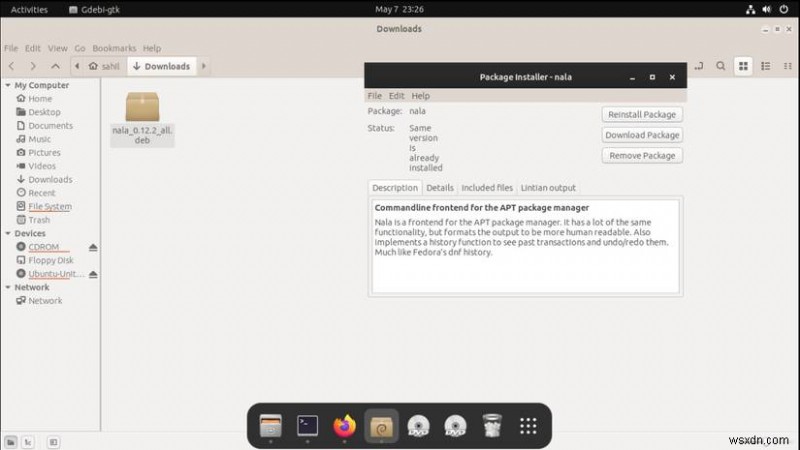Launch Firefox from the dock
800x450 pixels.
(x=344, y=426)
